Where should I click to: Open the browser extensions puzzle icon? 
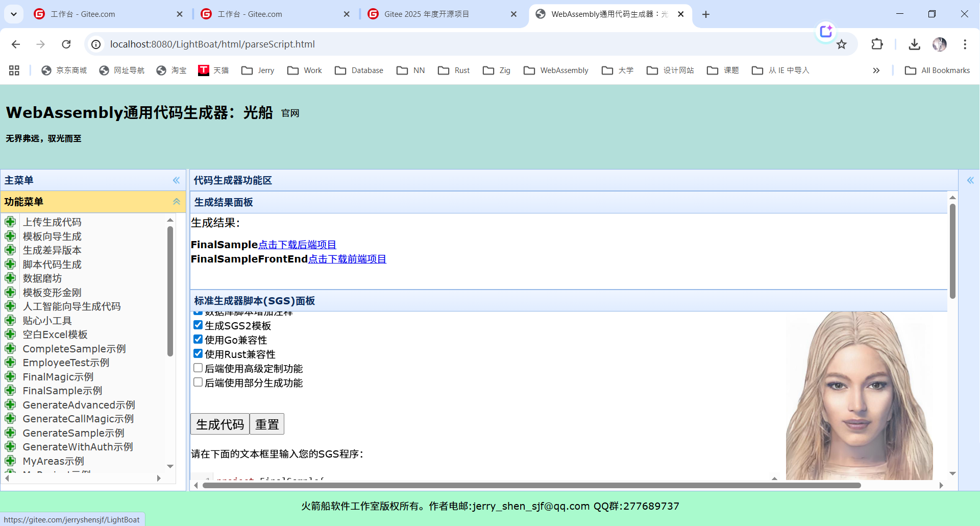(877, 44)
